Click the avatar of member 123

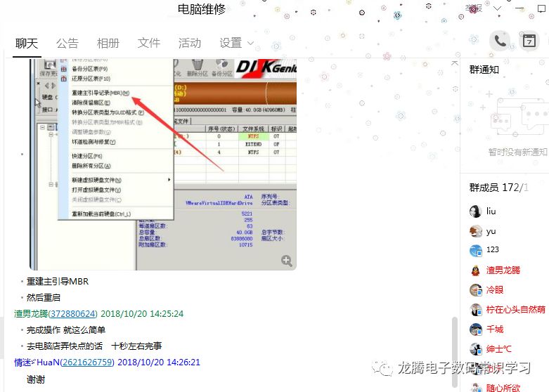pos(475,251)
